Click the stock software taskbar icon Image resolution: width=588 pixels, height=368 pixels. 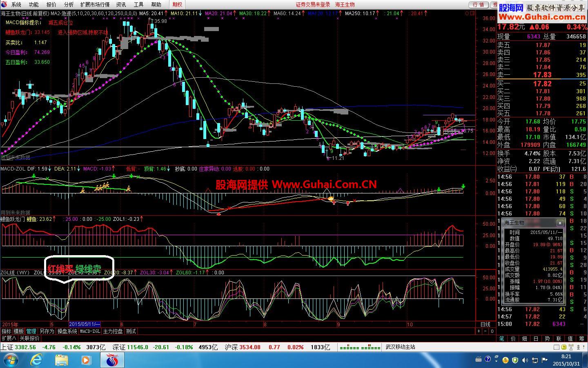click(111, 360)
